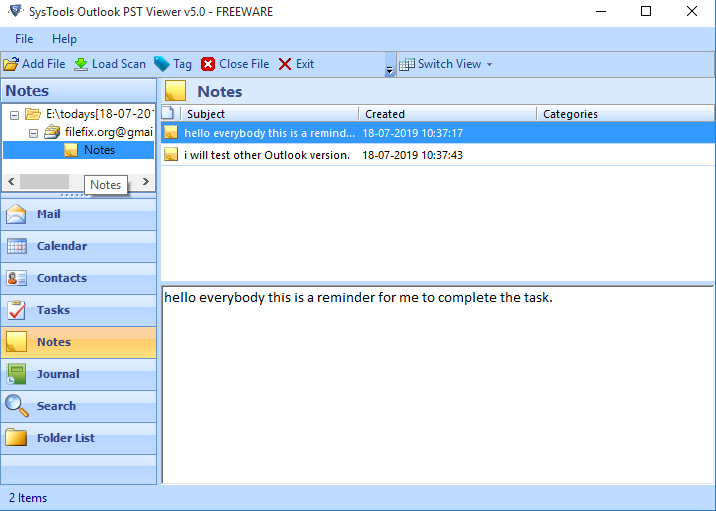This screenshot has width=716, height=511.
Task: Click the Load Scan green arrow icon
Action: [81, 64]
